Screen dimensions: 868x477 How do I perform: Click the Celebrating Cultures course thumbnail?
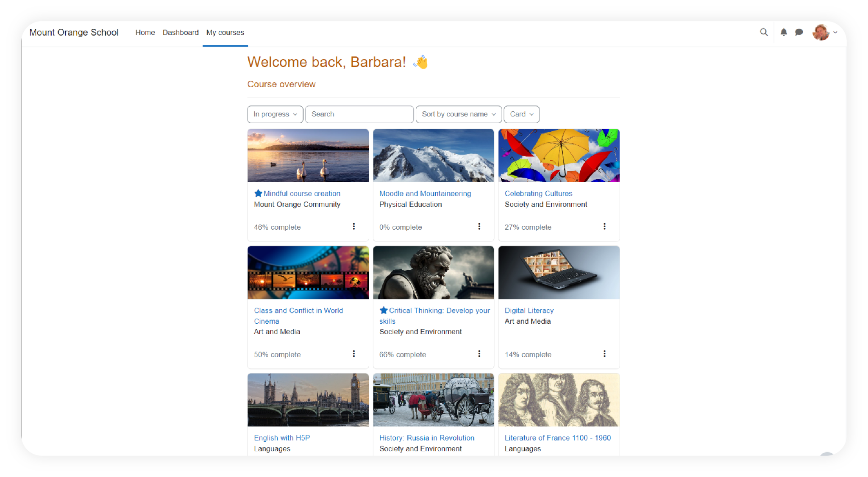[x=558, y=155]
